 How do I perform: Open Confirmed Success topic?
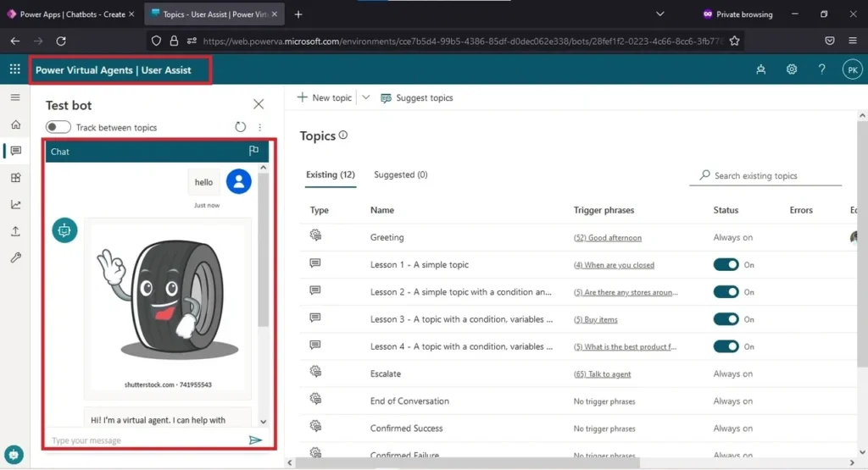click(406, 429)
